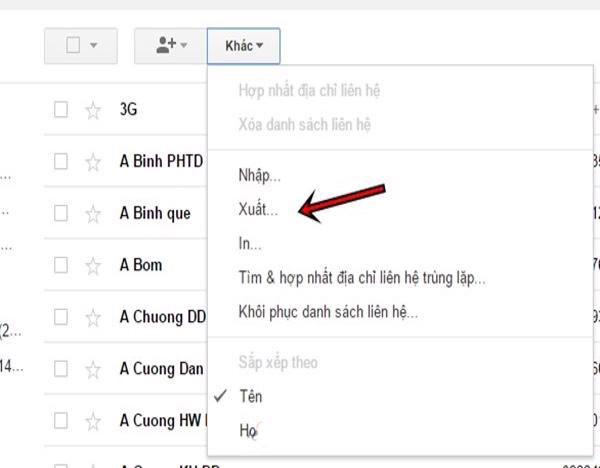This screenshot has height=468, width=600.
Task: Star the A Binh que contact
Action: point(93,214)
